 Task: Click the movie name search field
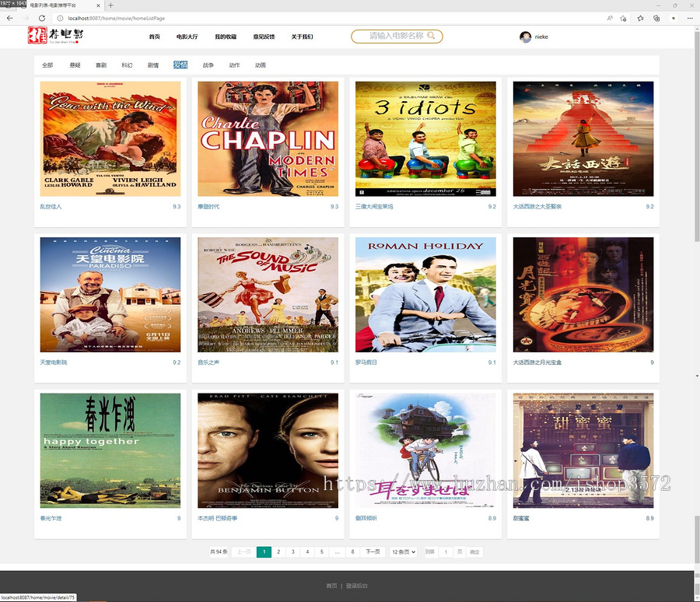397,37
